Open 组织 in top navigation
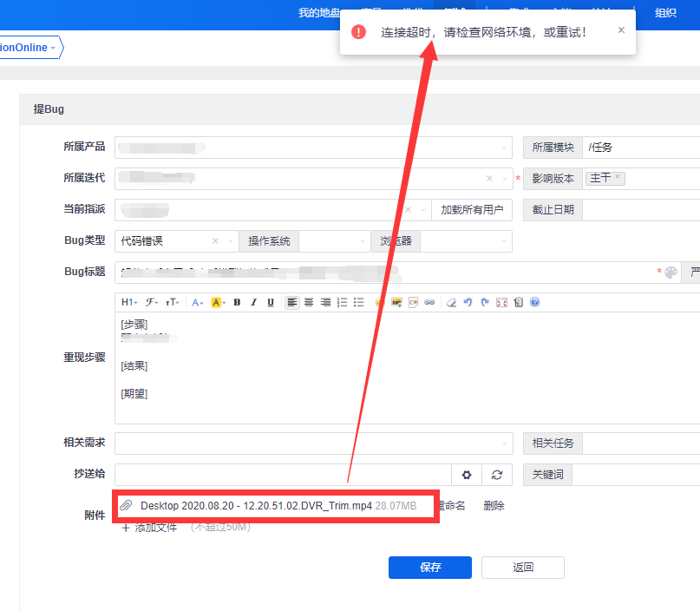Screen dimensions: 700x611 666,13
